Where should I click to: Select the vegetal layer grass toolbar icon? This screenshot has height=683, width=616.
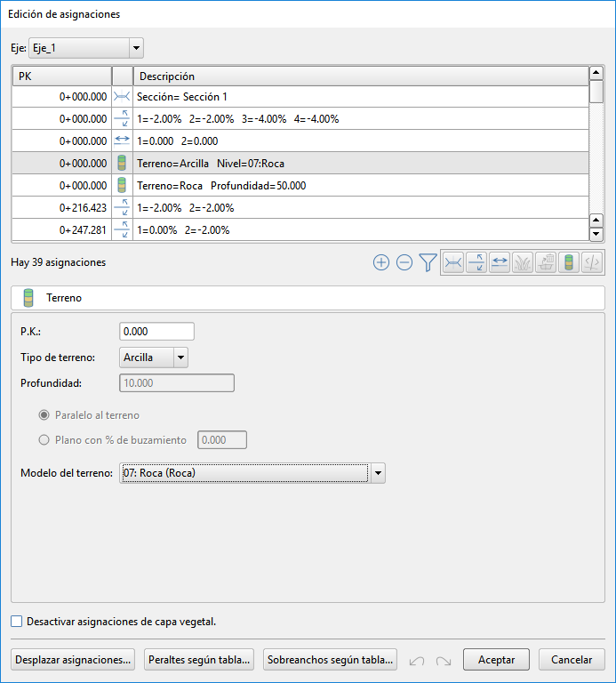pyautogui.click(x=523, y=262)
